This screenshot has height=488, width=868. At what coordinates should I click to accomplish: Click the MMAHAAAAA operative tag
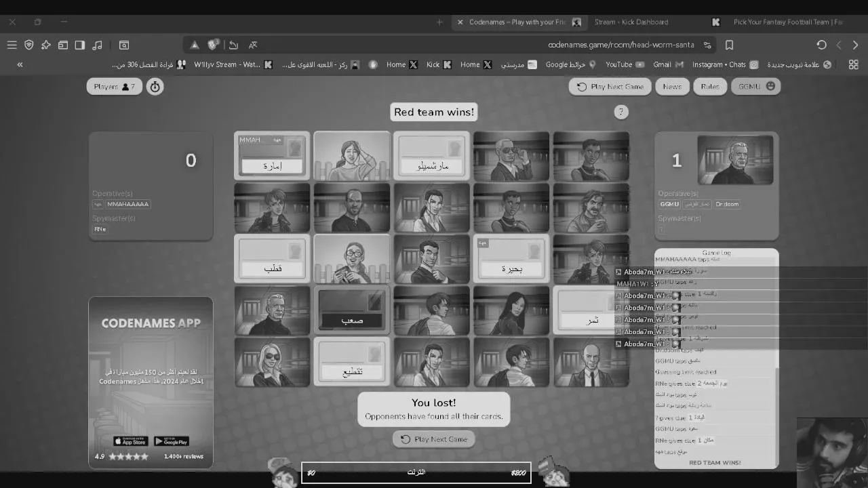127,204
